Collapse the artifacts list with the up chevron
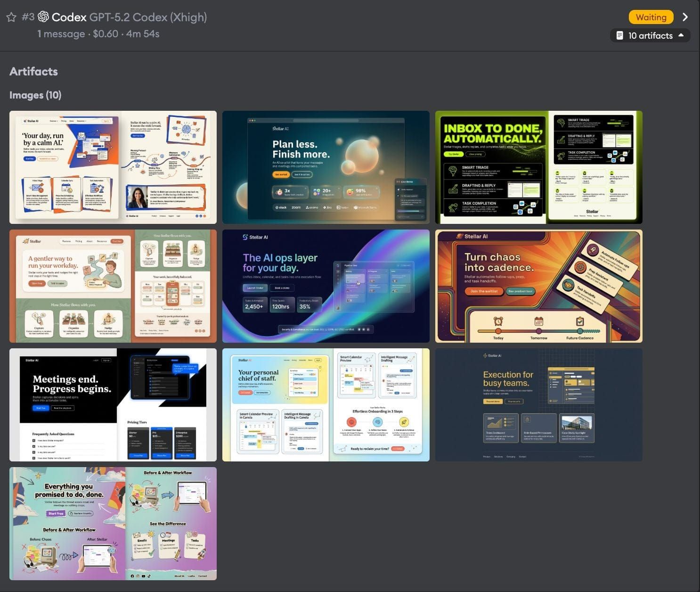700x592 pixels. click(682, 35)
